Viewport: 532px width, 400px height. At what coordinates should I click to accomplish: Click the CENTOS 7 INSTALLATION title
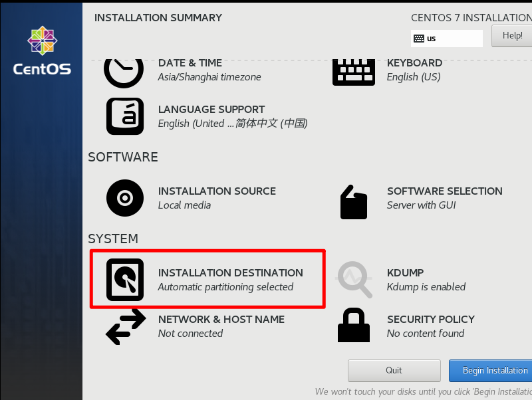471,18
